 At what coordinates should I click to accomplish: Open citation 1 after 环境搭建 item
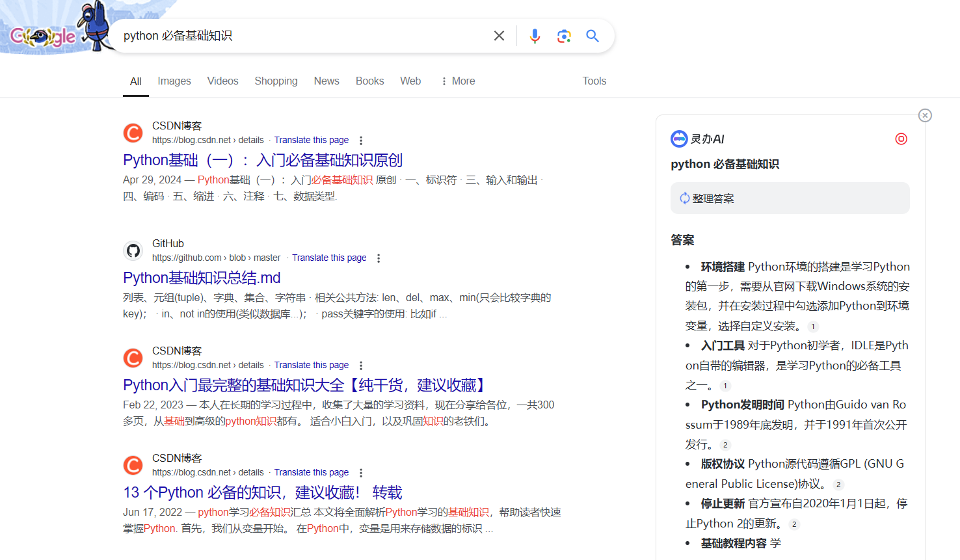813,327
